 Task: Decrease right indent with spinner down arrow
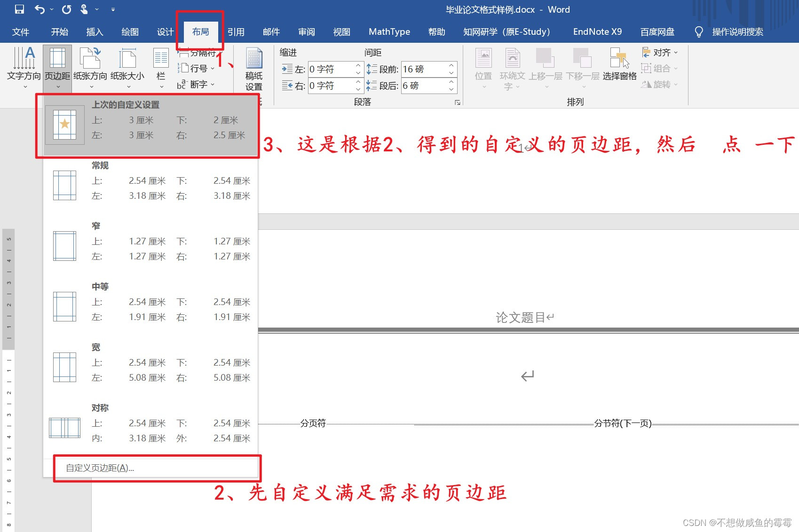coord(358,89)
